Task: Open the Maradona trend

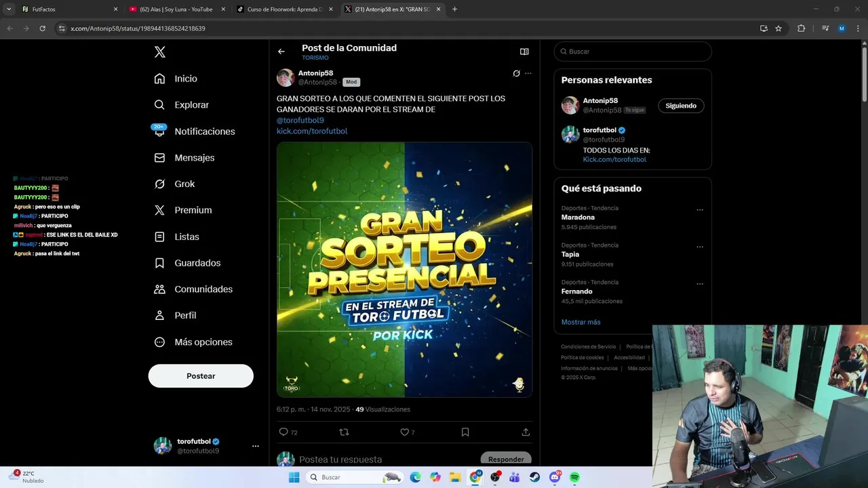Action: point(578,218)
